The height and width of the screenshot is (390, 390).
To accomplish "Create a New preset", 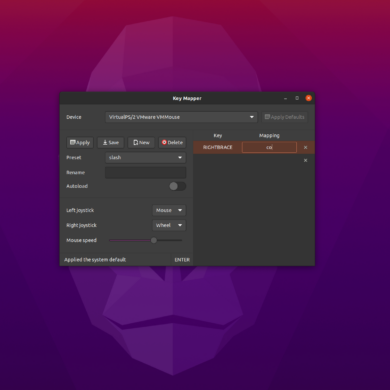I will click(141, 143).
